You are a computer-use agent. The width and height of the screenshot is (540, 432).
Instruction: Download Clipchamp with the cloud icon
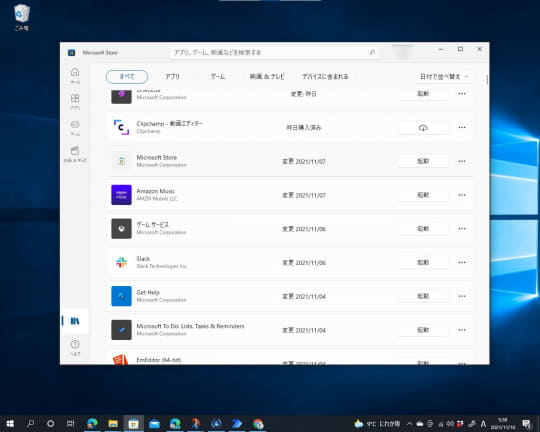tap(423, 127)
